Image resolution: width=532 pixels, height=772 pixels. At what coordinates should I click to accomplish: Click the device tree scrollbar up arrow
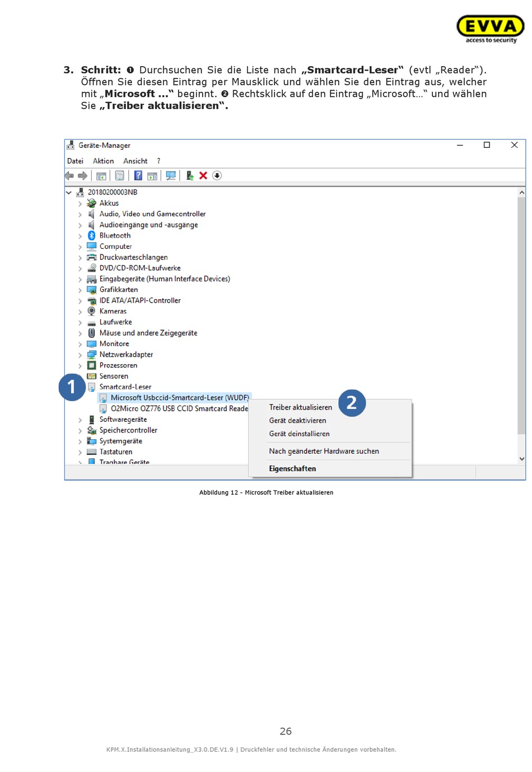tap(522, 193)
